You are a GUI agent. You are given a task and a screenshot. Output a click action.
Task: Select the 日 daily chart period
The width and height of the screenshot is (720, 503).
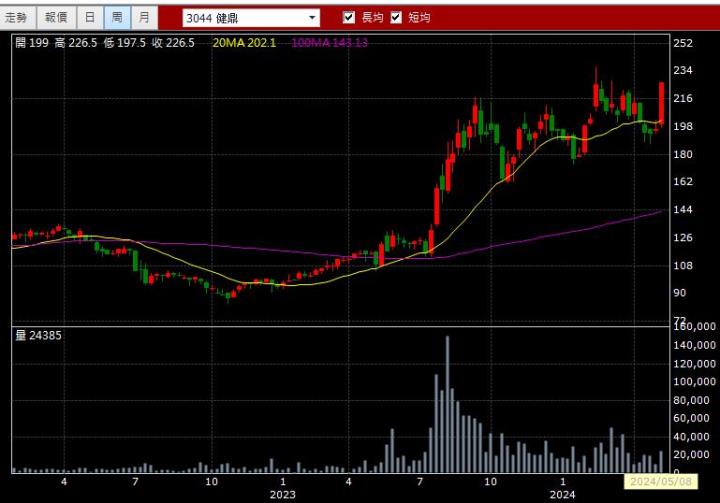90,18
